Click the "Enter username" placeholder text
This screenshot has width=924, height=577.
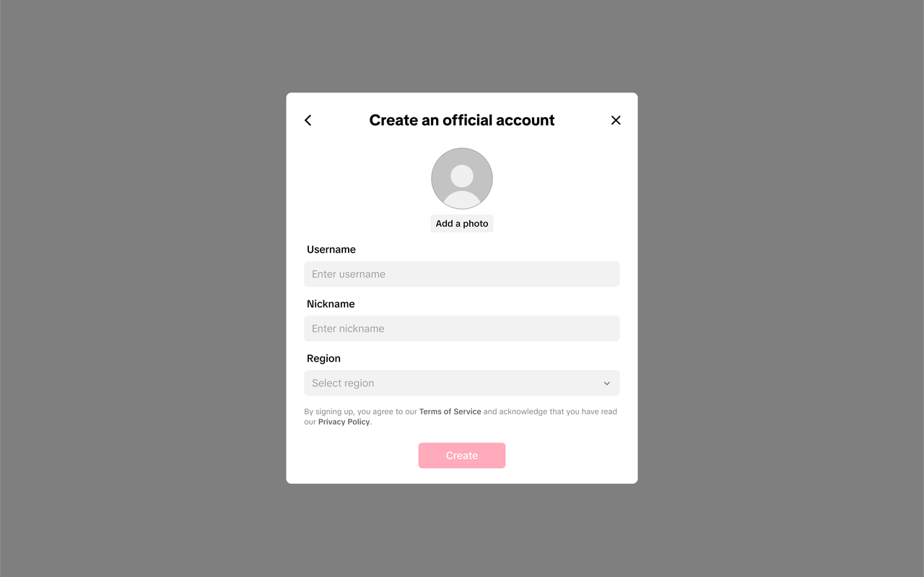[349, 274]
